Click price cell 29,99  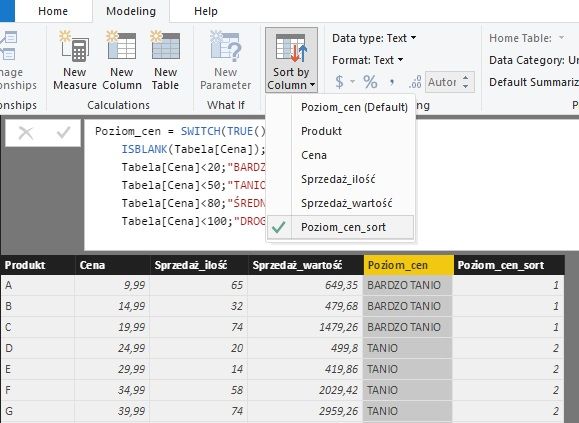coord(112,369)
